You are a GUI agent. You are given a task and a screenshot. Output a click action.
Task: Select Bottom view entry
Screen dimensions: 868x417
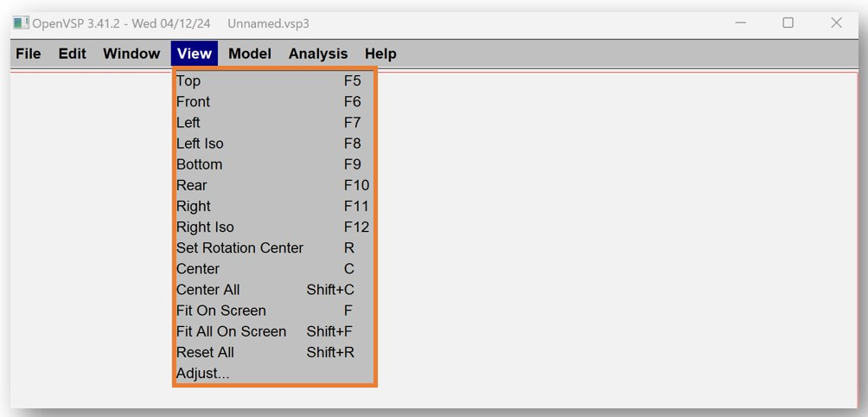tap(199, 164)
